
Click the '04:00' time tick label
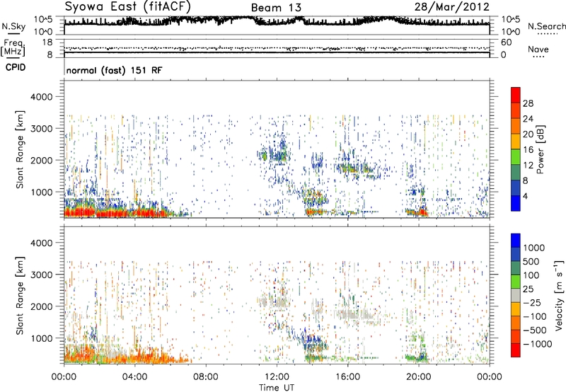click(134, 377)
